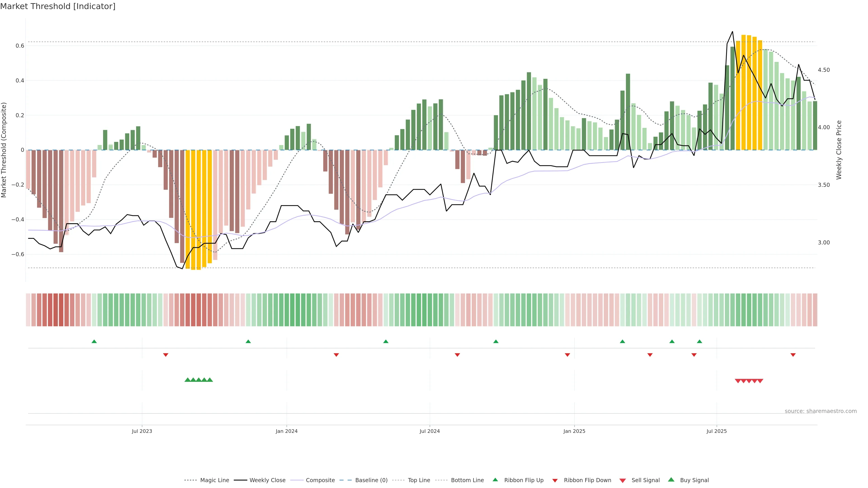Click Market Threshold [Indicator] title
The height and width of the screenshot is (488, 868).
click(58, 6)
